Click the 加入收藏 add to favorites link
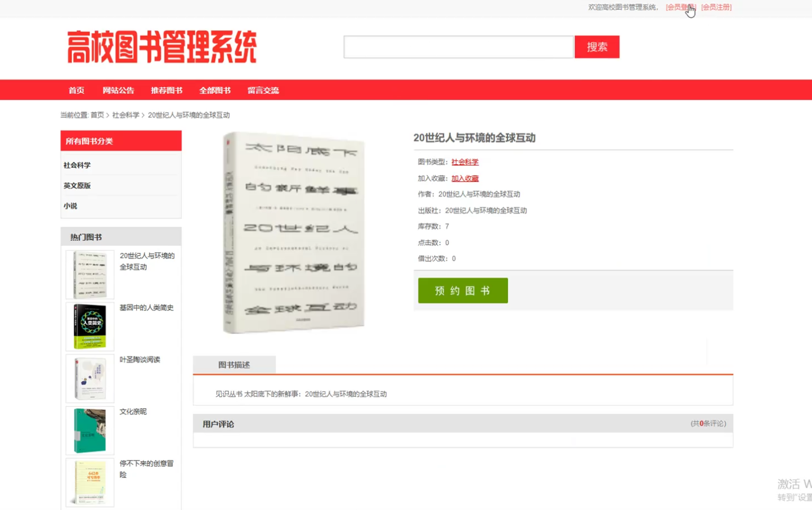This screenshot has height=510, width=812. [464, 178]
